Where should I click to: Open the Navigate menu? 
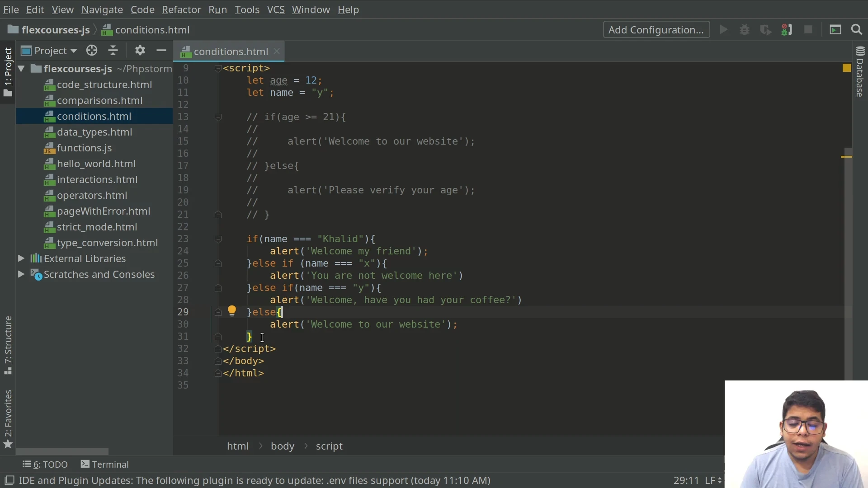[x=102, y=9]
